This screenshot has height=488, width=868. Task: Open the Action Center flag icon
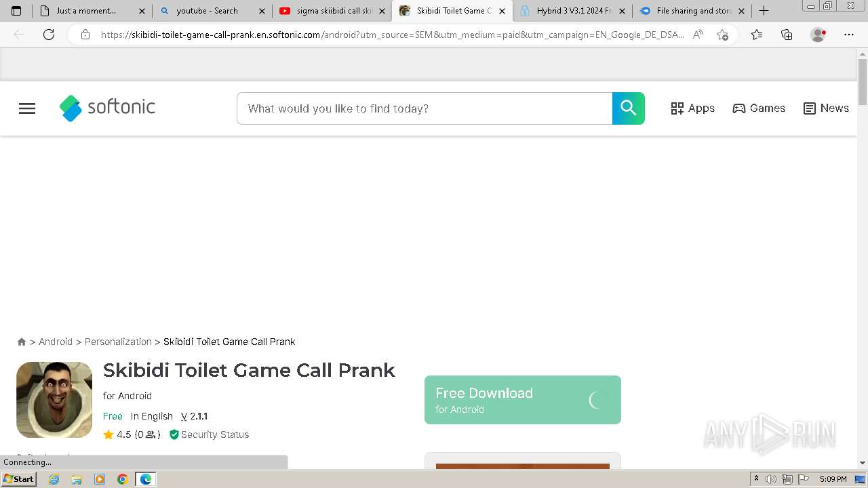pyautogui.click(x=803, y=479)
